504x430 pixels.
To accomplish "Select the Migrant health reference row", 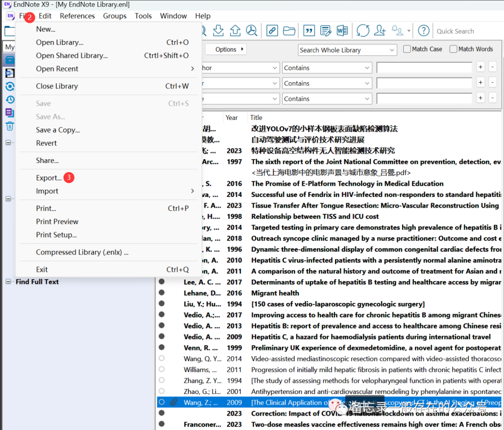I will (329, 293).
